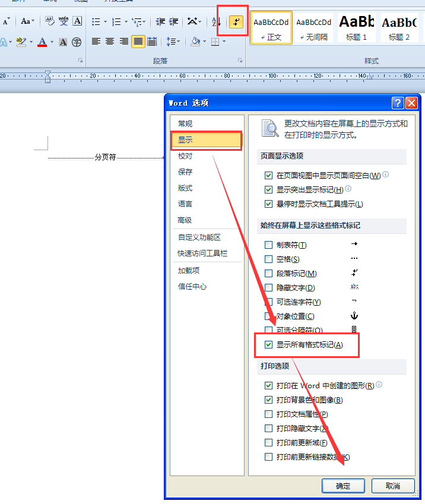The image size is (425, 504).
Task: Enable Spaces (空格) checkbox
Action: point(268,259)
